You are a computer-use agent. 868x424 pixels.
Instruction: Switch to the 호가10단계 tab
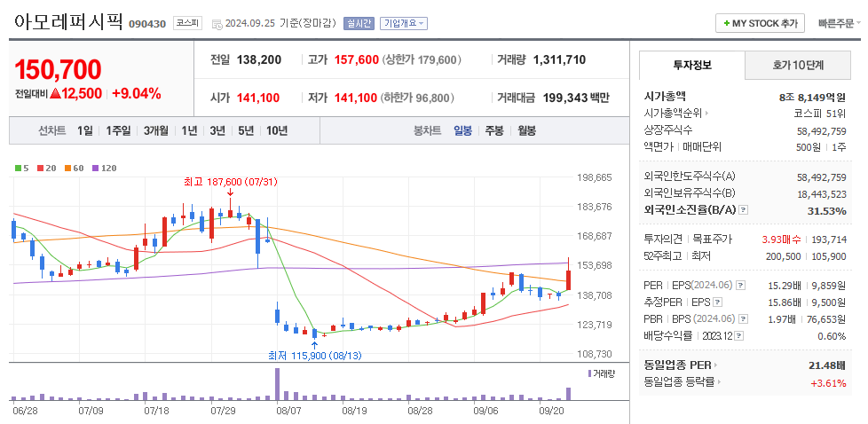click(798, 66)
